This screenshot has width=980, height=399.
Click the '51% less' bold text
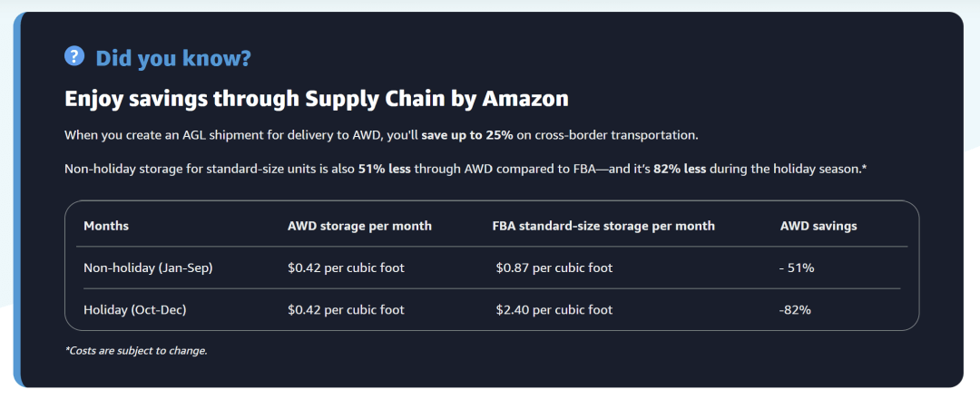pos(385,170)
